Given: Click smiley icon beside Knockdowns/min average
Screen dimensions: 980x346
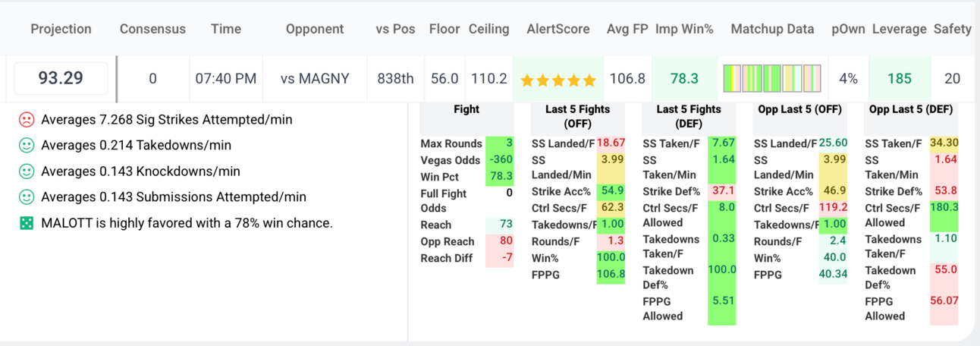Looking at the screenshot, I should [26, 171].
